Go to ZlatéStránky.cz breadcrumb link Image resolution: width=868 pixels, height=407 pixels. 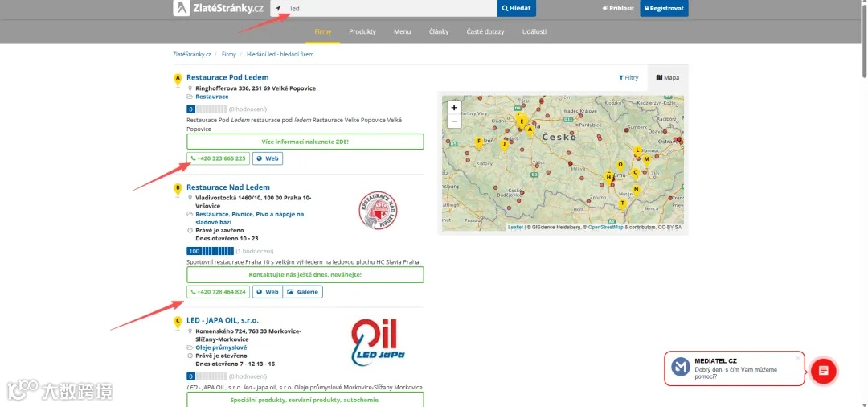tap(191, 54)
